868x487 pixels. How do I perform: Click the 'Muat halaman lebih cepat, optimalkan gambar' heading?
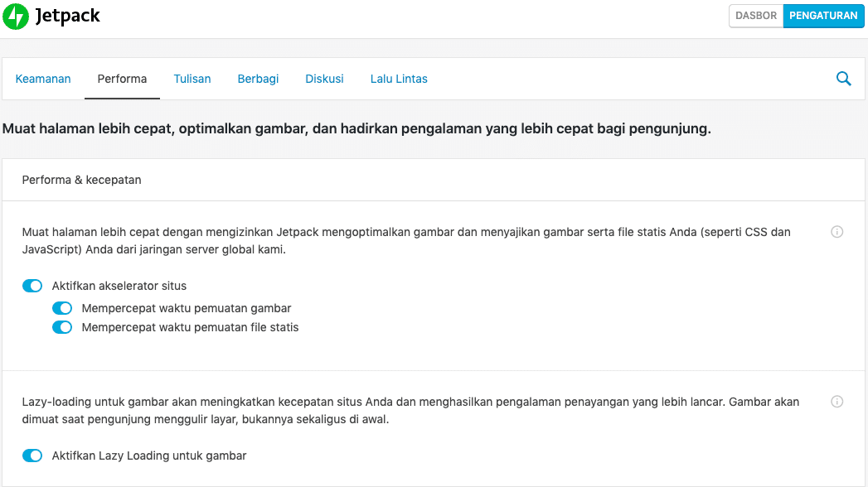click(x=356, y=129)
